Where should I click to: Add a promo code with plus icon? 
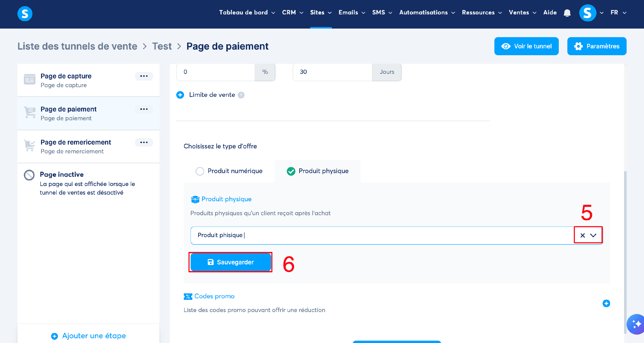pos(606,303)
